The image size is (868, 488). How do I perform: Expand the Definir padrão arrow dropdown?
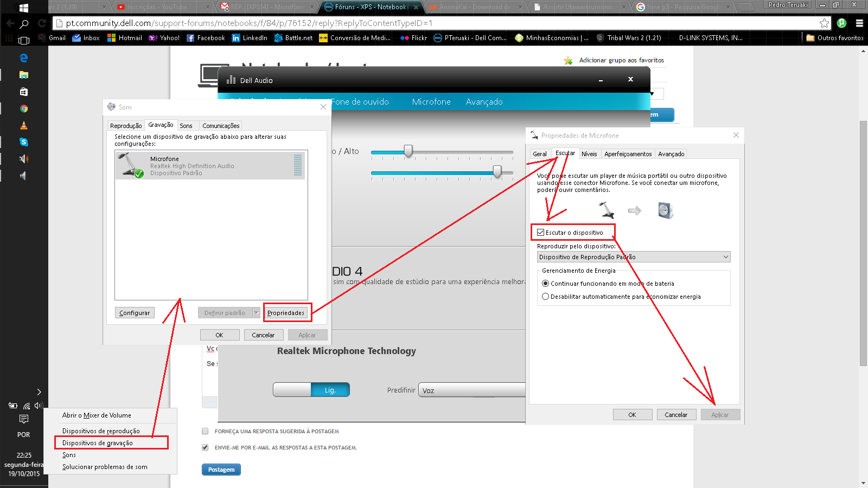tap(256, 313)
